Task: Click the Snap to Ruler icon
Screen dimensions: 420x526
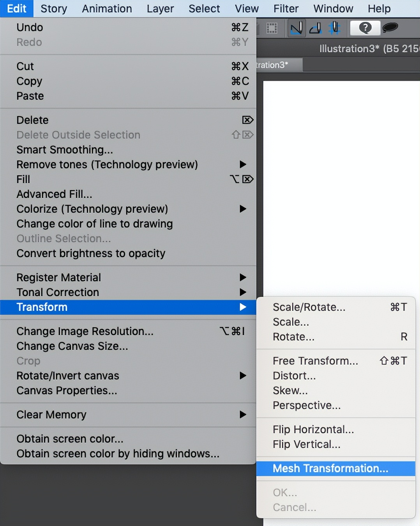Action: point(296,28)
